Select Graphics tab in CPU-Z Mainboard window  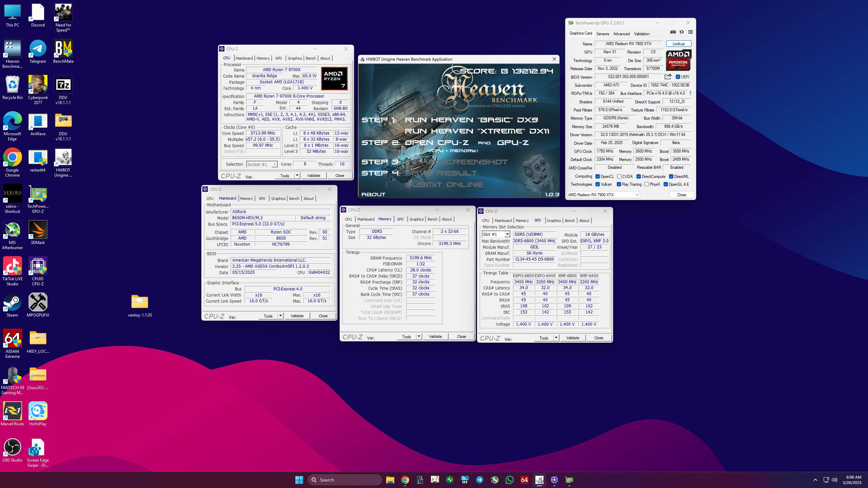click(x=278, y=199)
